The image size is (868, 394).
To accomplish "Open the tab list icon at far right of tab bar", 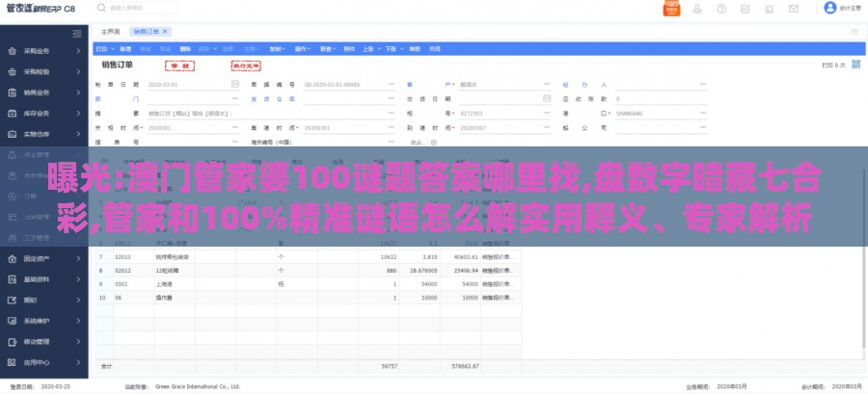I will [x=854, y=32].
